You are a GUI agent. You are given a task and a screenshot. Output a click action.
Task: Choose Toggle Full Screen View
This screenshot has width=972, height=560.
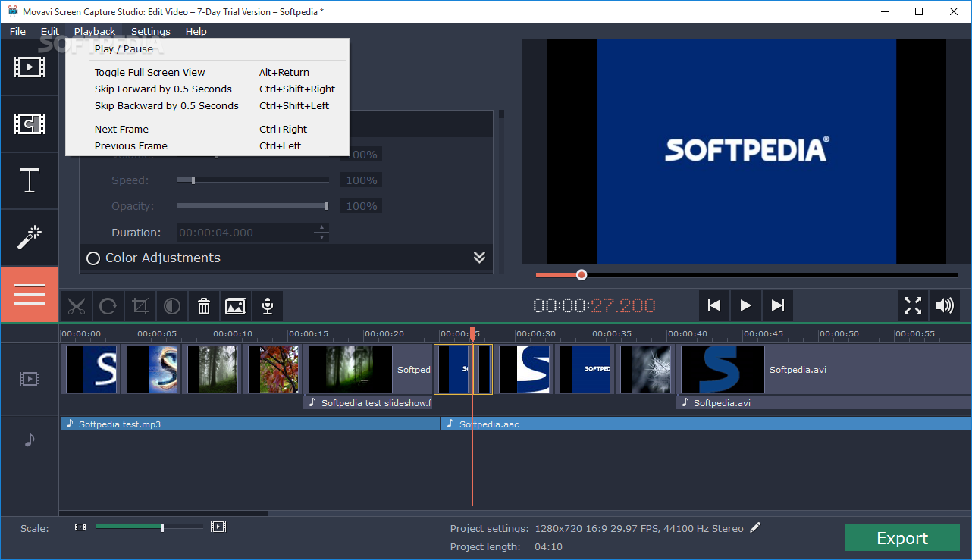click(207, 72)
